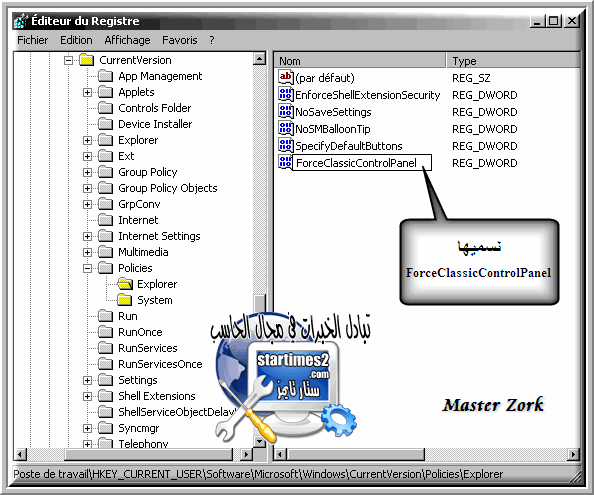
Task: Open the Fichier menu
Action: (33, 40)
